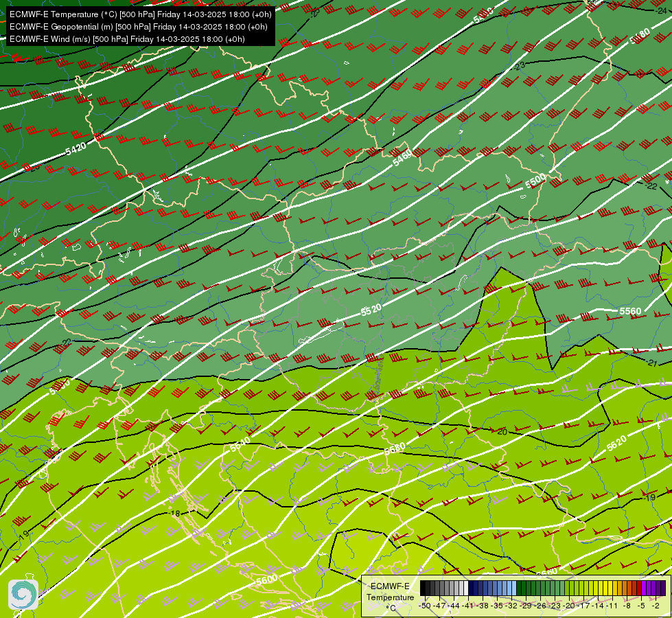Image resolution: width=672 pixels, height=618 pixels.
Task: Click the -18 isotherm label on the map
Action: point(174,514)
